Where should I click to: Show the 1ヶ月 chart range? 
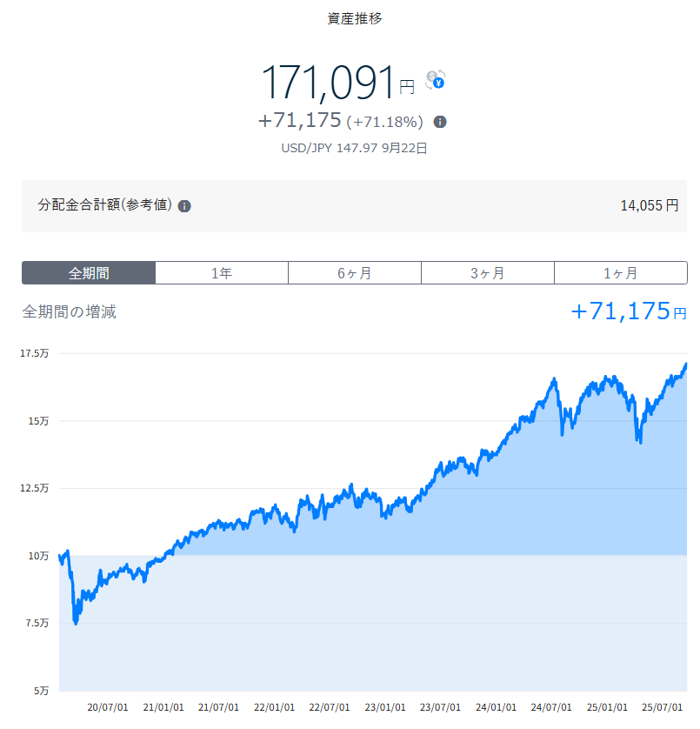620,273
